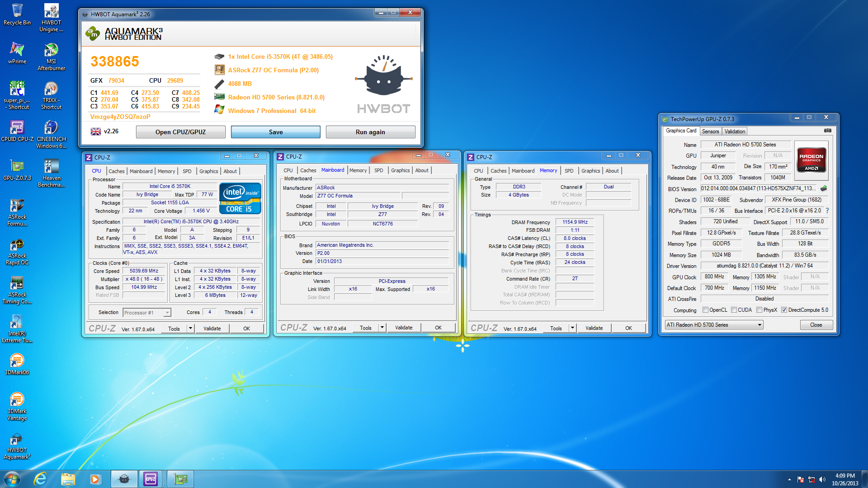868x488 pixels.
Task: Launch Intel Extreme Tuning icon
Action: pos(17,329)
